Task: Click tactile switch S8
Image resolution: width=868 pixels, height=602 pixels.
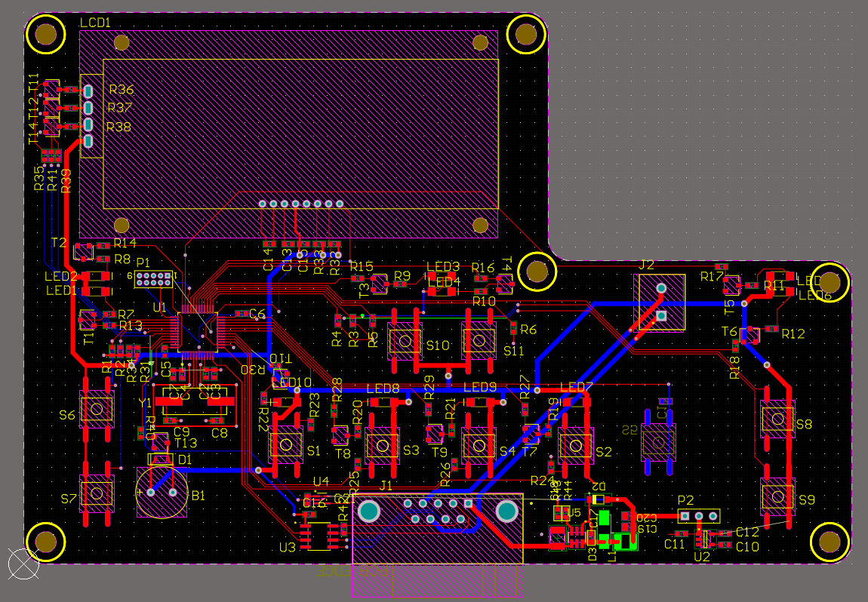Action: click(777, 419)
